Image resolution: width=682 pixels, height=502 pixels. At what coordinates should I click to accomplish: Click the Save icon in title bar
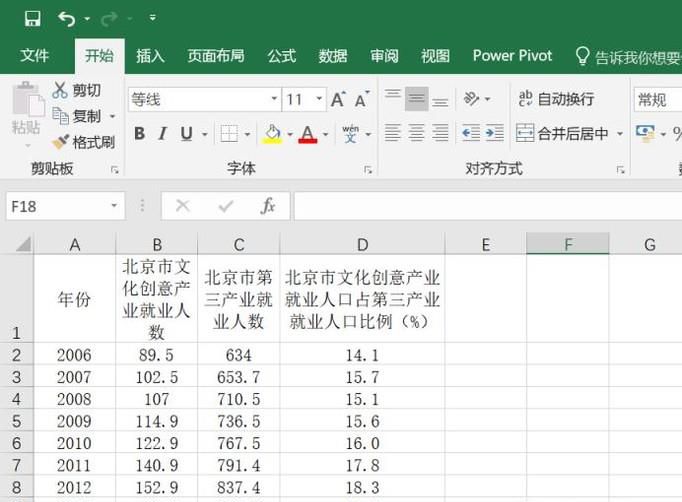pos(32,19)
